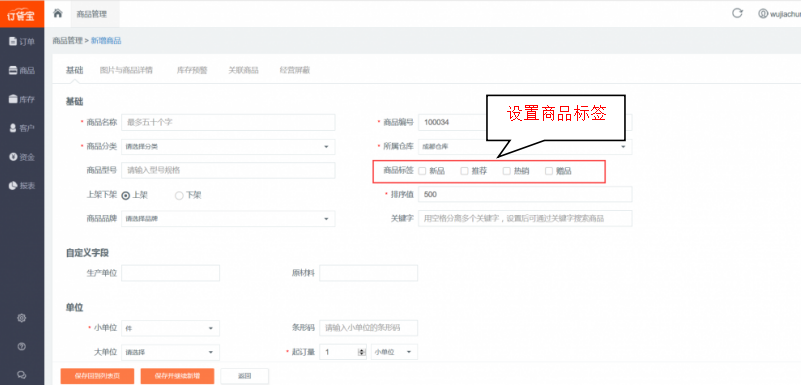
Task: Focus the 商品型号 input field
Action: pyautogui.click(x=228, y=171)
